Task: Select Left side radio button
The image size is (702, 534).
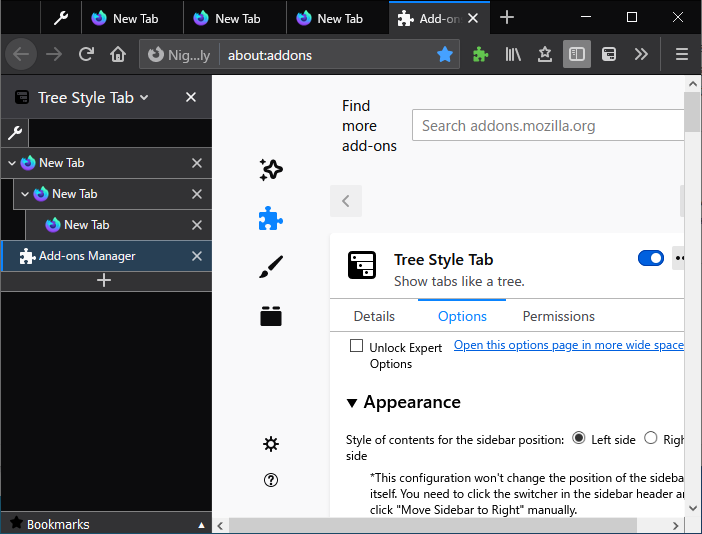Action: pos(578,438)
